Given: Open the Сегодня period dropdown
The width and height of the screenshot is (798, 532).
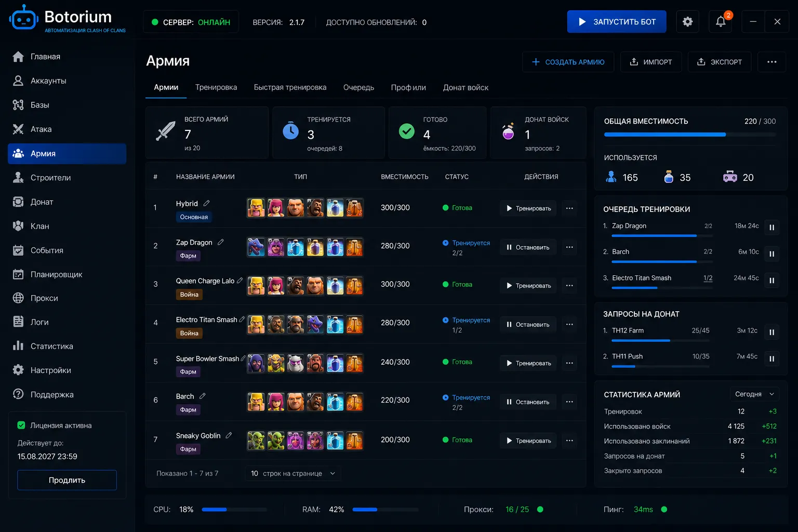Looking at the screenshot, I should tap(754, 394).
